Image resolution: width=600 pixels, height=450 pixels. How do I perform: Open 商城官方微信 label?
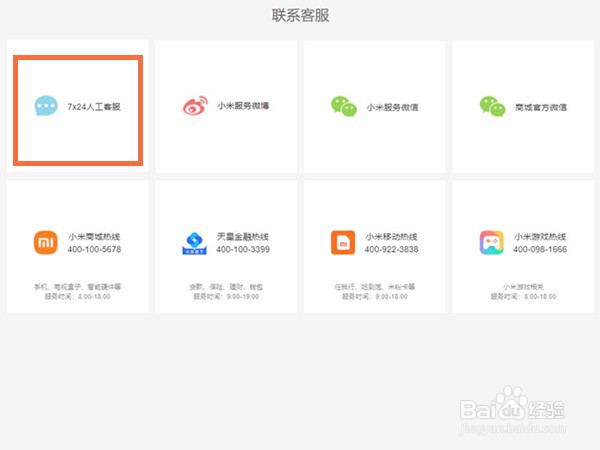pyautogui.click(x=541, y=107)
